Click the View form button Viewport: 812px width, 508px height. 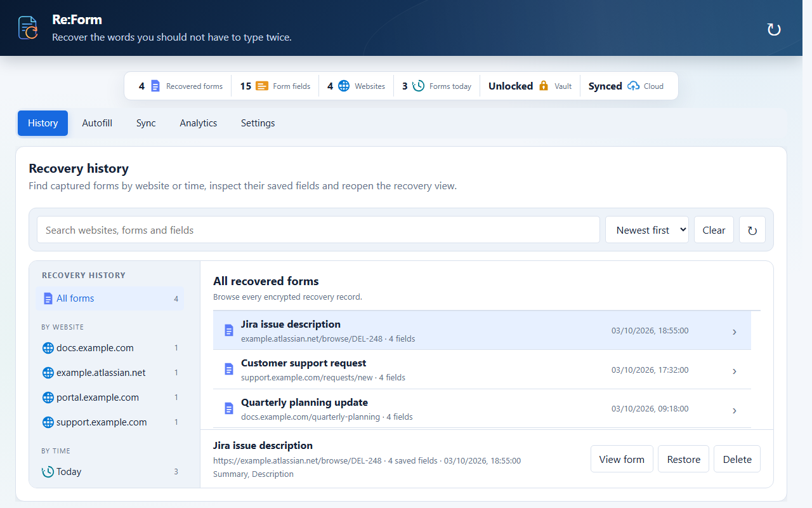[622, 459]
